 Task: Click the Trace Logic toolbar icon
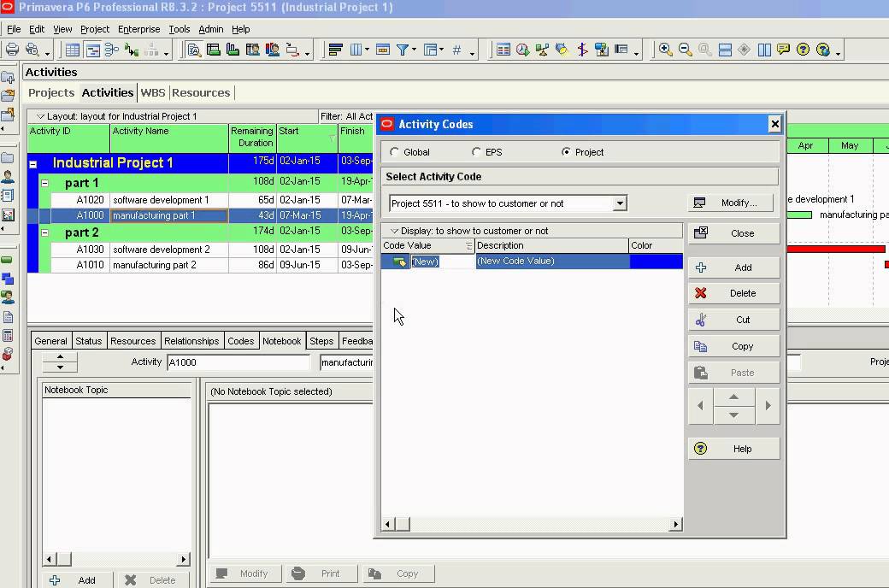(x=132, y=50)
